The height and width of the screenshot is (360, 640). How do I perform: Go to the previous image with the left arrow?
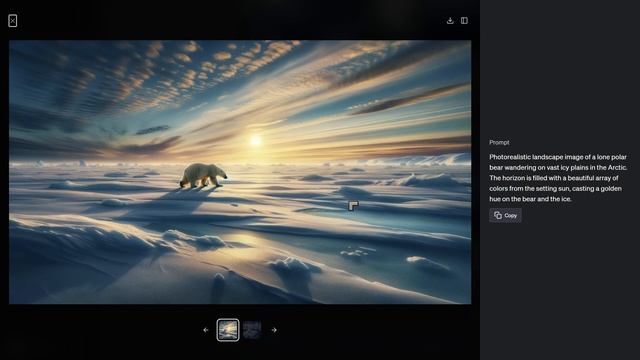(206, 330)
